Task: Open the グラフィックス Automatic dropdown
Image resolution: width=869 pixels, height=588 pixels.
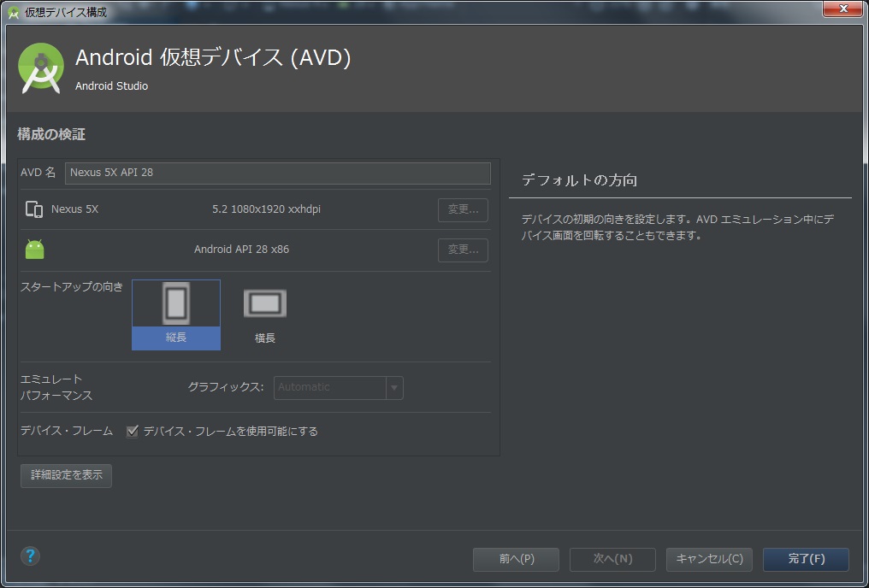Action: click(x=338, y=387)
